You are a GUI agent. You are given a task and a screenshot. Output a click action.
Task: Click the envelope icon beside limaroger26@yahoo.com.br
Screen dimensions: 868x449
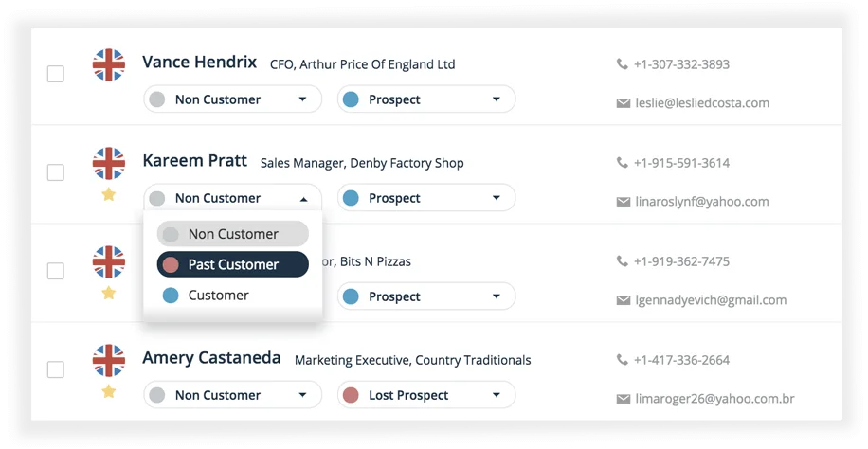pyautogui.click(x=624, y=399)
